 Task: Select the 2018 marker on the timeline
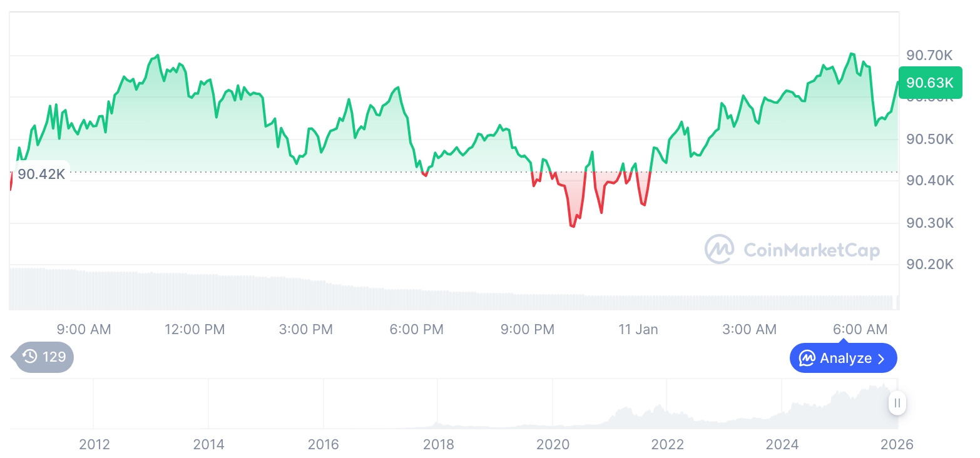[438, 444]
